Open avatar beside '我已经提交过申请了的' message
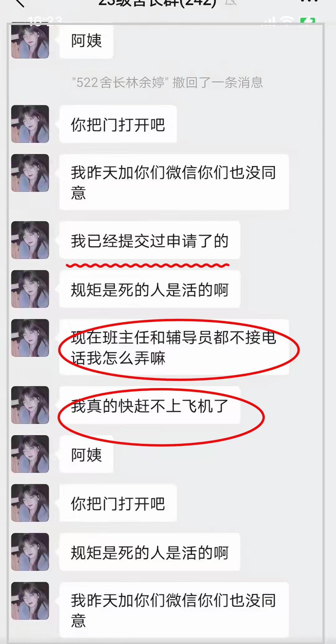This screenshot has width=336, height=644. pyautogui.click(x=30, y=240)
